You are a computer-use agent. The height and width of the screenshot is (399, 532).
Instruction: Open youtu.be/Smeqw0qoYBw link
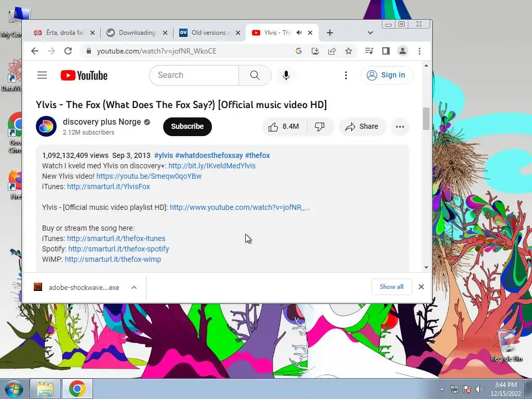[x=149, y=176]
